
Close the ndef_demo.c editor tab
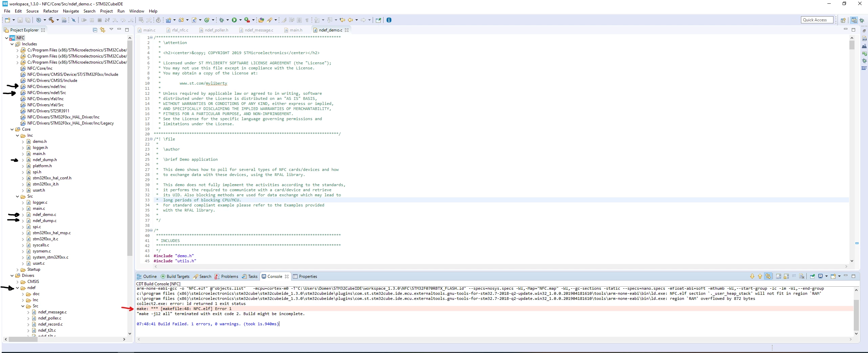[347, 30]
